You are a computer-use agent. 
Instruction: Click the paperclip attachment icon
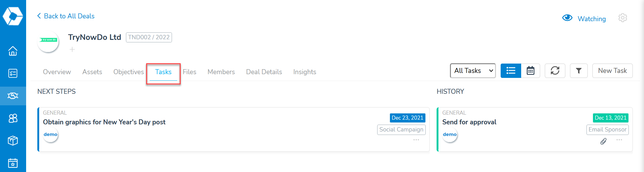tap(603, 141)
